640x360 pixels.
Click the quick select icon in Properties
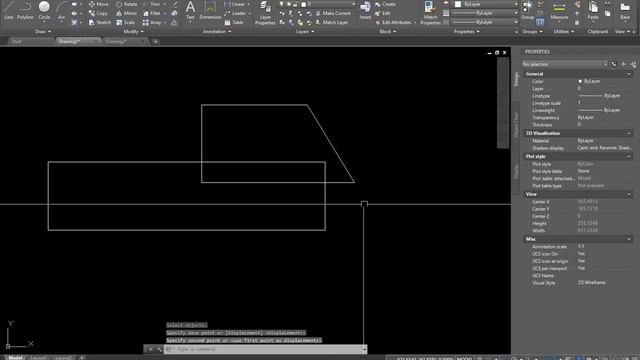pyautogui.click(x=633, y=64)
